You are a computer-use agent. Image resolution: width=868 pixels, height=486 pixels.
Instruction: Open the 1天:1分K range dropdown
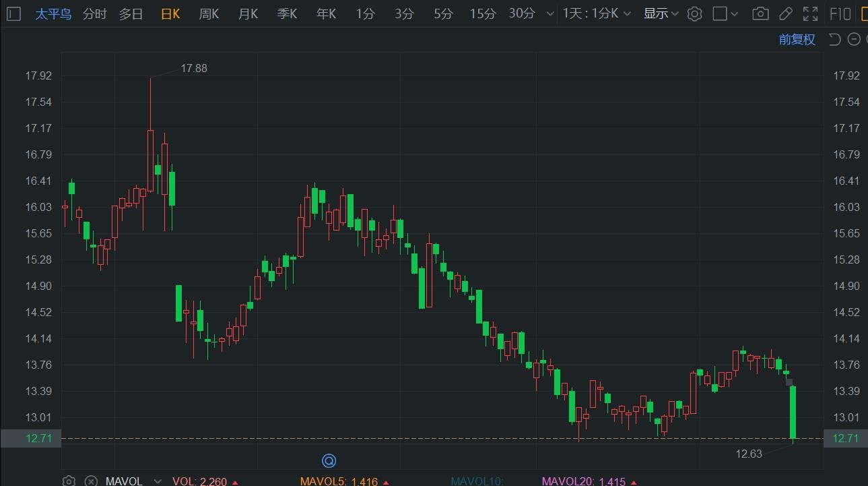coord(597,13)
